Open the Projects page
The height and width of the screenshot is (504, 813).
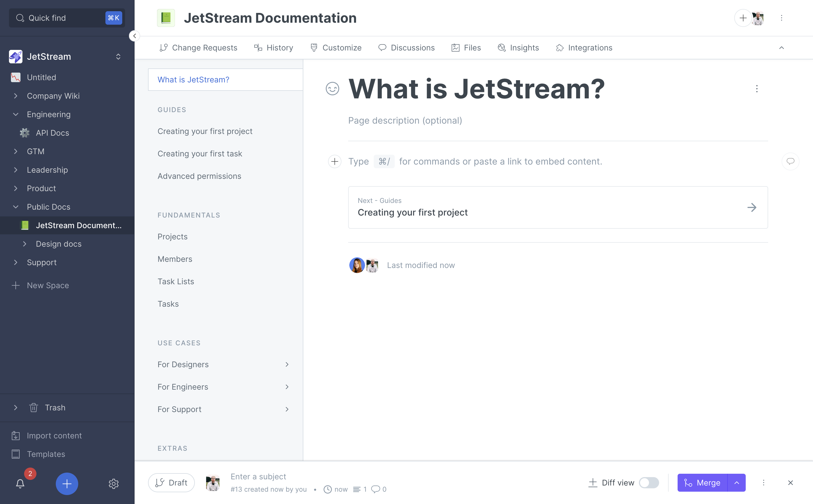[172, 237]
